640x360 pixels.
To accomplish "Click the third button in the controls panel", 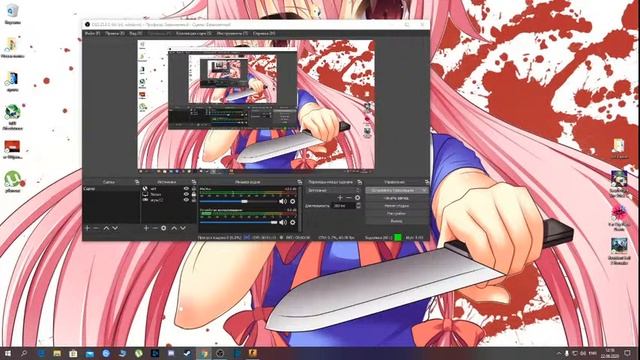I will coord(397,206).
